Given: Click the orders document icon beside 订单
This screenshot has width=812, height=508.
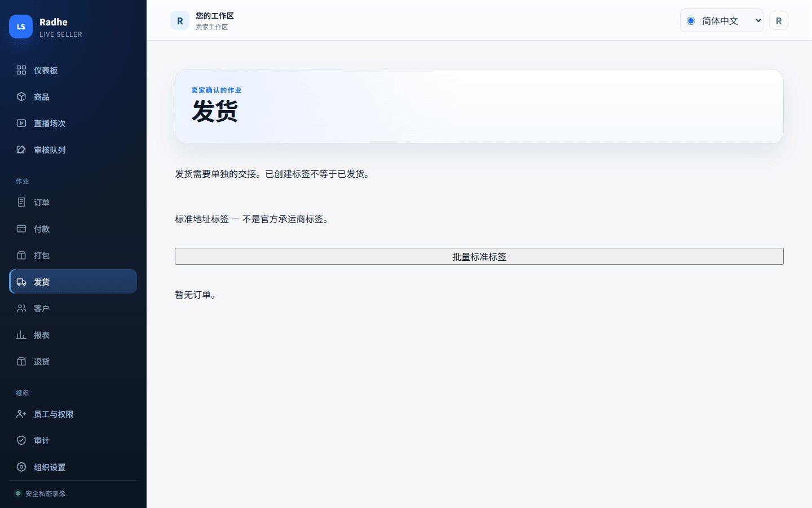Looking at the screenshot, I should 21,202.
